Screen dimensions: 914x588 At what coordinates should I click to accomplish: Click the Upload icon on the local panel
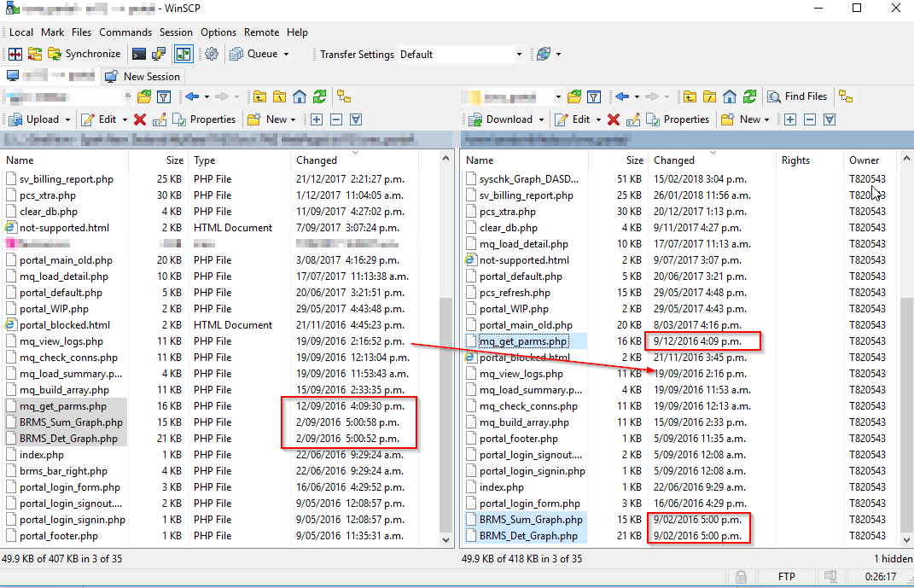click(x=39, y=119)
